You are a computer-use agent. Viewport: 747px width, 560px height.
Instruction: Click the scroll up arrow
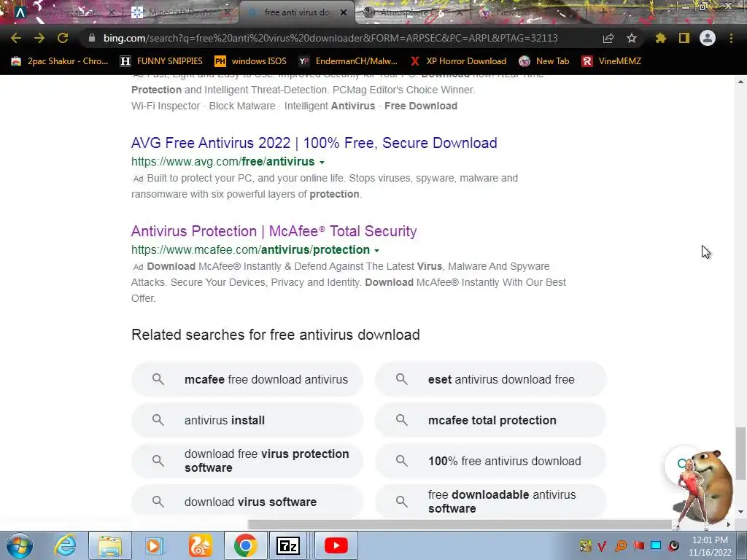tap(740, 82)
